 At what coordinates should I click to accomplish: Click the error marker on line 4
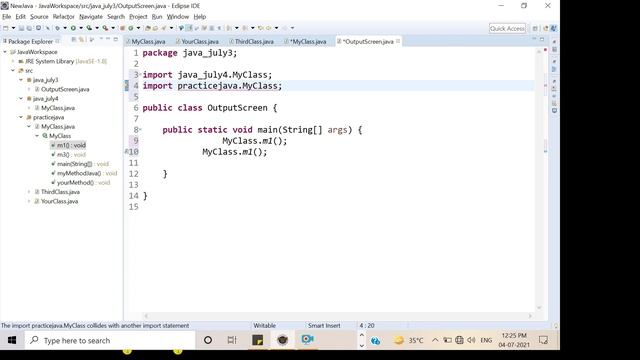click(127, 86)
